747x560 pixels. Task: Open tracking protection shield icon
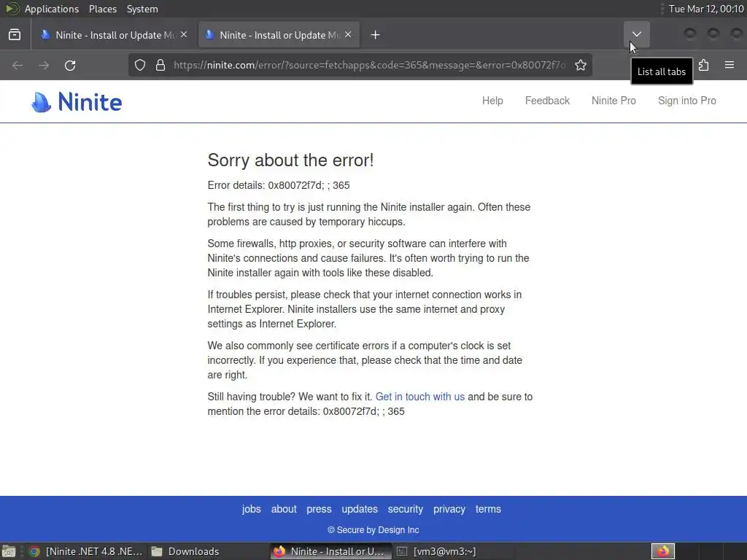pyautogui.click(x=139, y=65)
